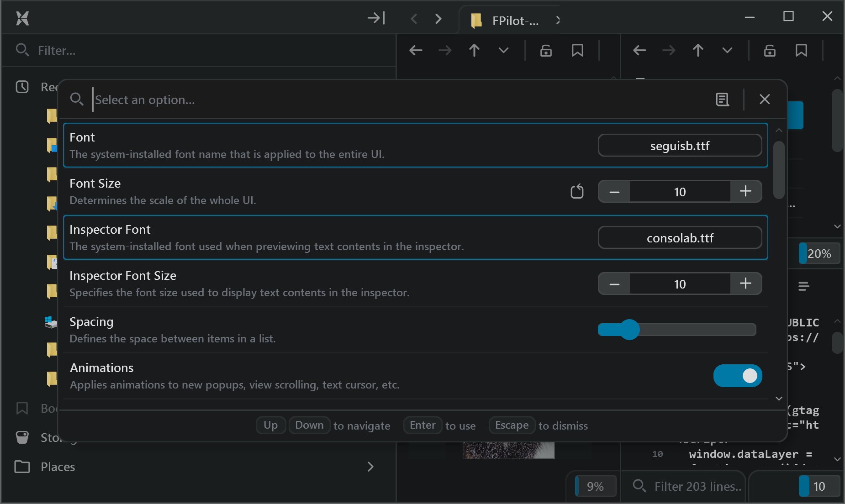This screenshot has height=504, width=845.
Task: Click the Spacing slider handle
Action: (629, 330)
